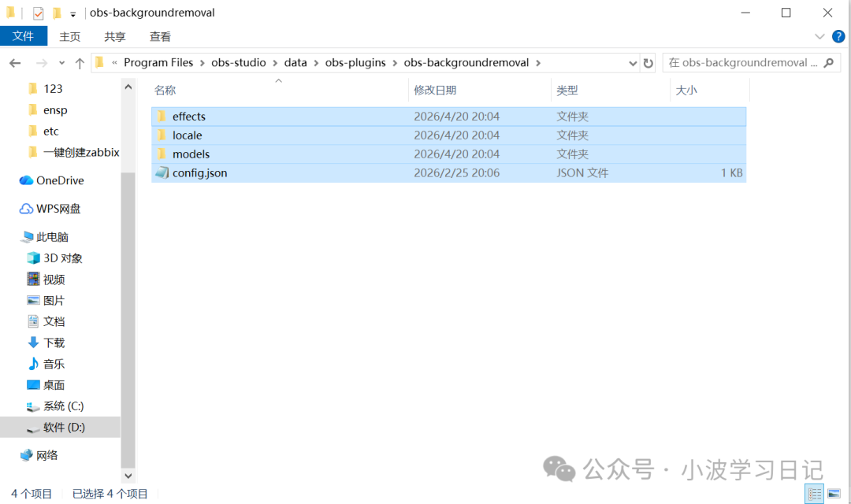
Task: Sort by the 修改日期 column header
Action: point(435,90)
